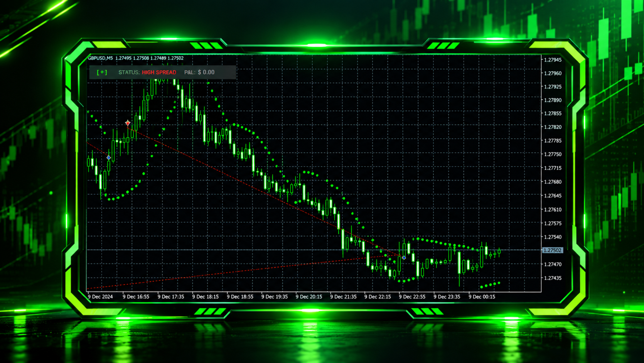Click the red sell arrow marker
The image size is (644, 363).
click(128, 123)
